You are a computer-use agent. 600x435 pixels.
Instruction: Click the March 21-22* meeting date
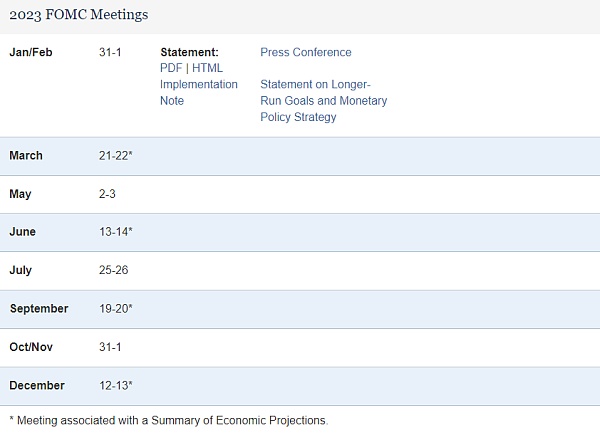(116, 156)
